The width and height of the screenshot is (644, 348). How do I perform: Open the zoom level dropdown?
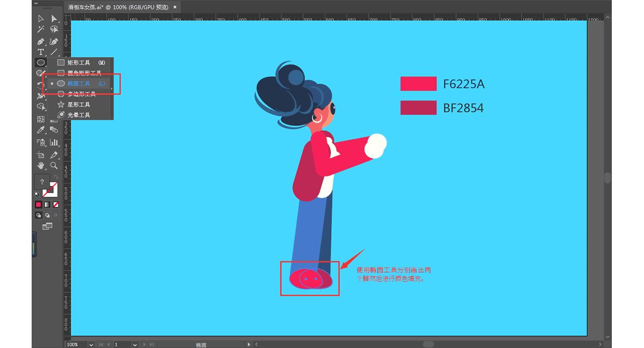(91, 344)
